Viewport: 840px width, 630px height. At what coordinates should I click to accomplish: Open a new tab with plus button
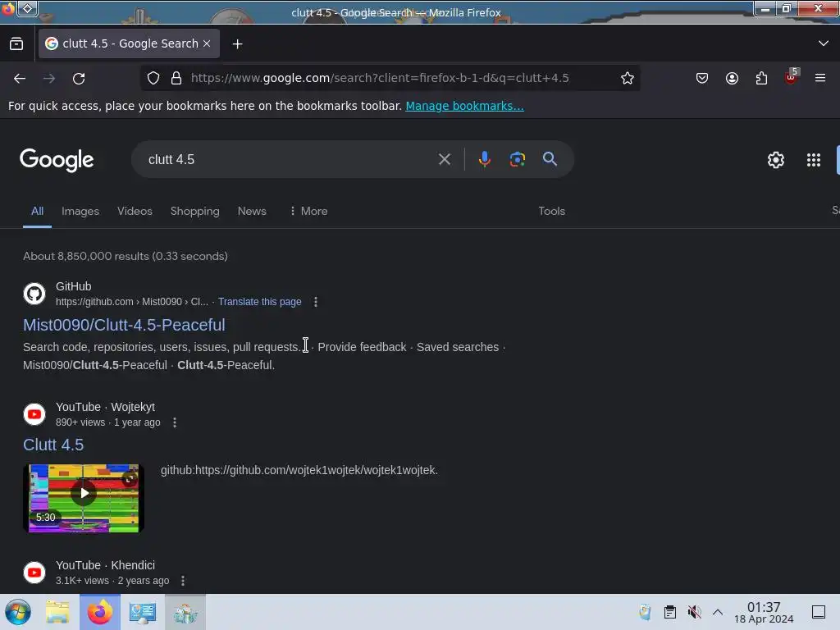click(237, 44)
